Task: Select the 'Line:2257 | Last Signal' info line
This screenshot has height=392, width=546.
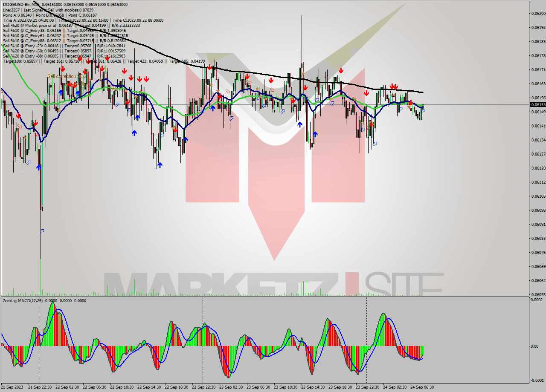Action: (48, 10)
